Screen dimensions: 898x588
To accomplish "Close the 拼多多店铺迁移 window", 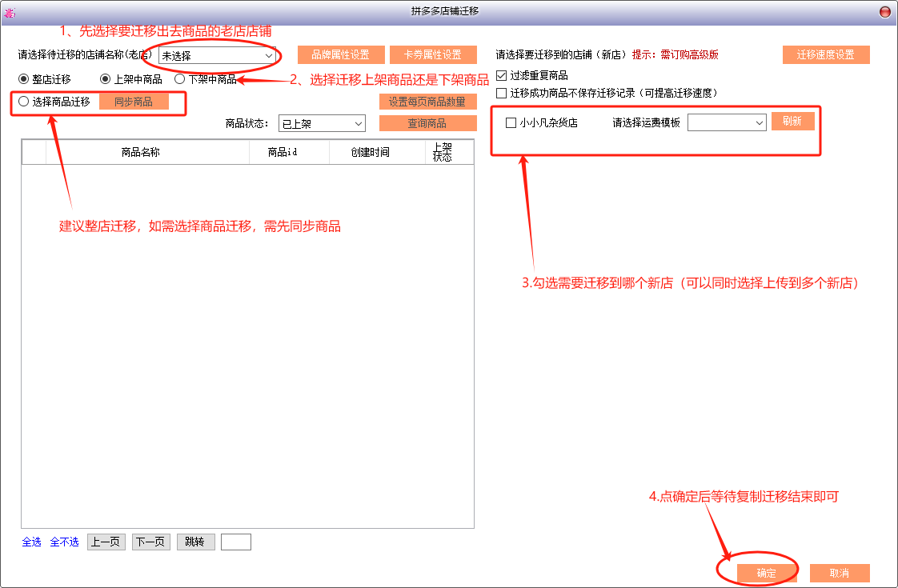I will click(x=885, y=12).
